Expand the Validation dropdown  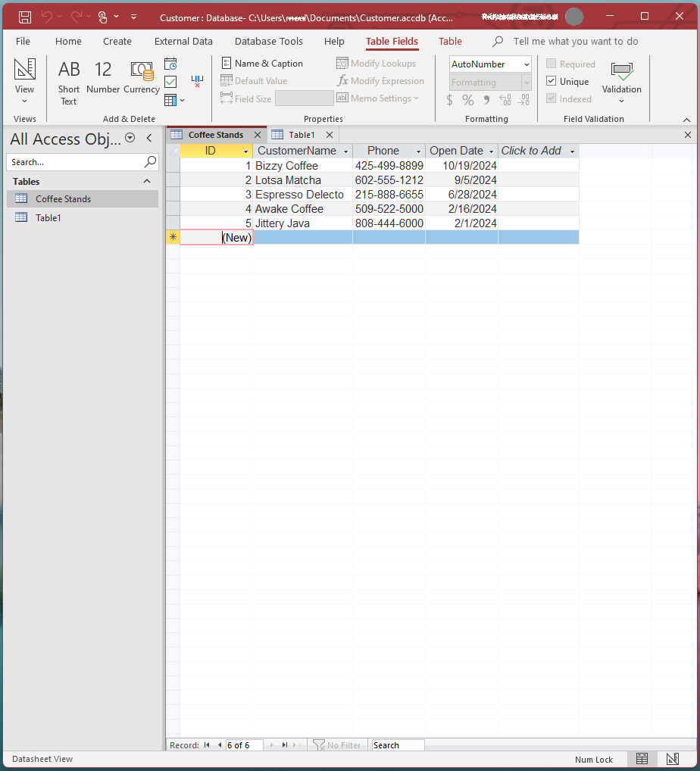[x=621, y=100]
